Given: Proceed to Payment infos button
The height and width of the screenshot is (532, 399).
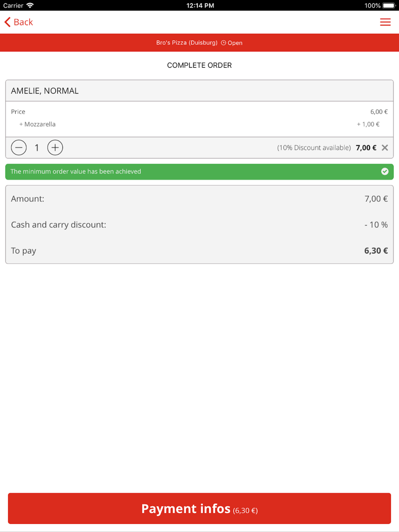Looking at the screenshot, I should (199, 508).
